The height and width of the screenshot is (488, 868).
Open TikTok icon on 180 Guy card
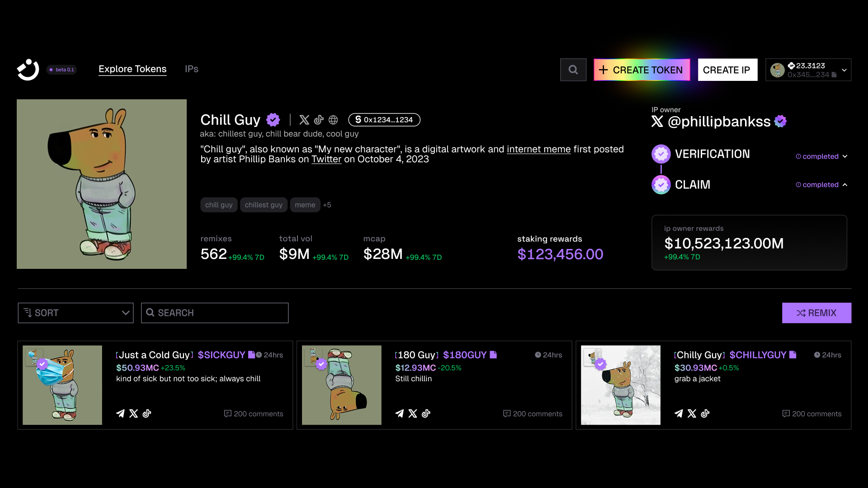click(426, 413)
